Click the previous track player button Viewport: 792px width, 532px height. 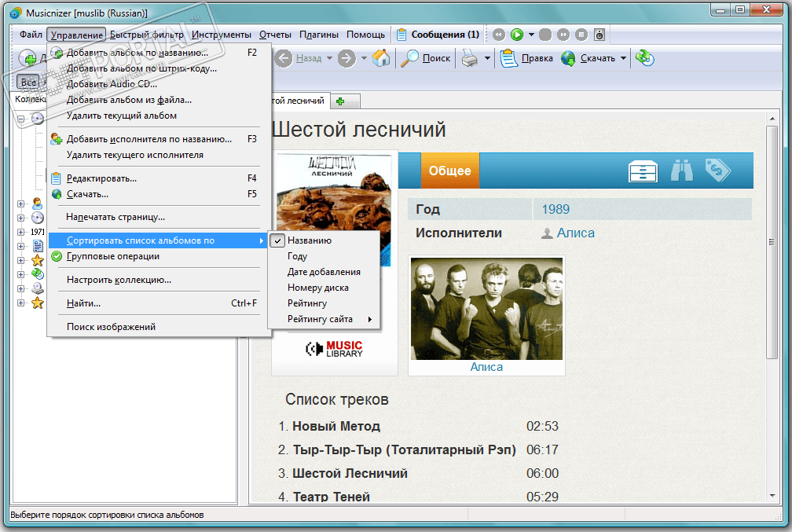click(498, 35)
